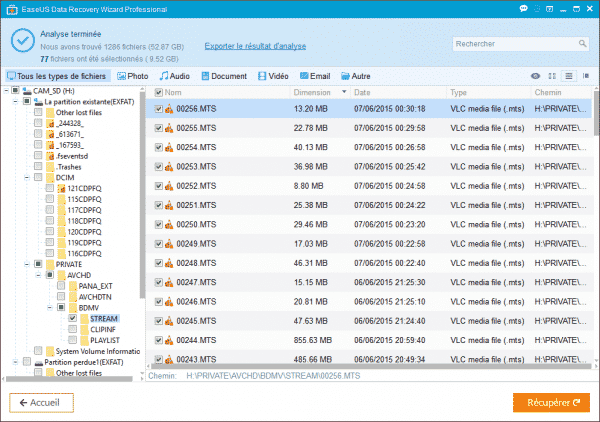600x422 pixels.
Task: Click the _244328_ folder icon
Action: click(x=50, y=123)
